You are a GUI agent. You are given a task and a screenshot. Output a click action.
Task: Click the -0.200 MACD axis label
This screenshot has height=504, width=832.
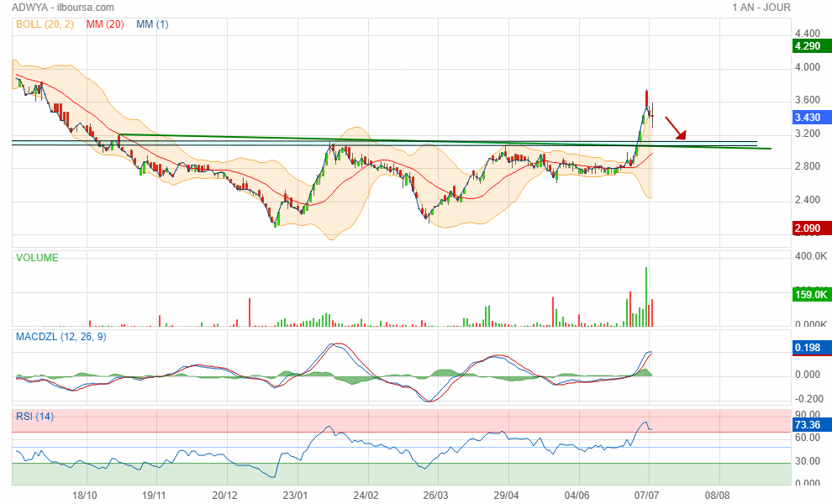pyautogui.click(x=809, y=399)
